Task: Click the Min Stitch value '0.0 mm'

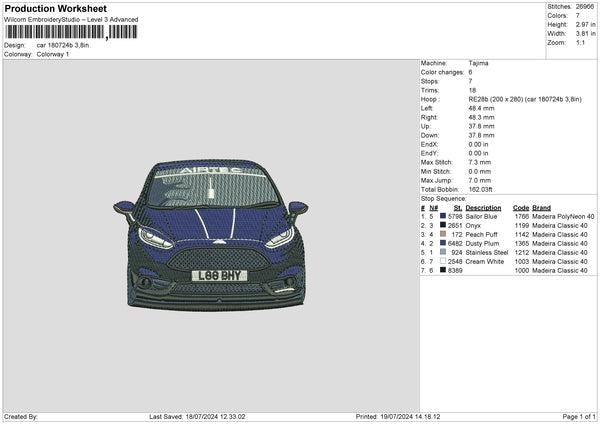Action: tap(480, 171)
